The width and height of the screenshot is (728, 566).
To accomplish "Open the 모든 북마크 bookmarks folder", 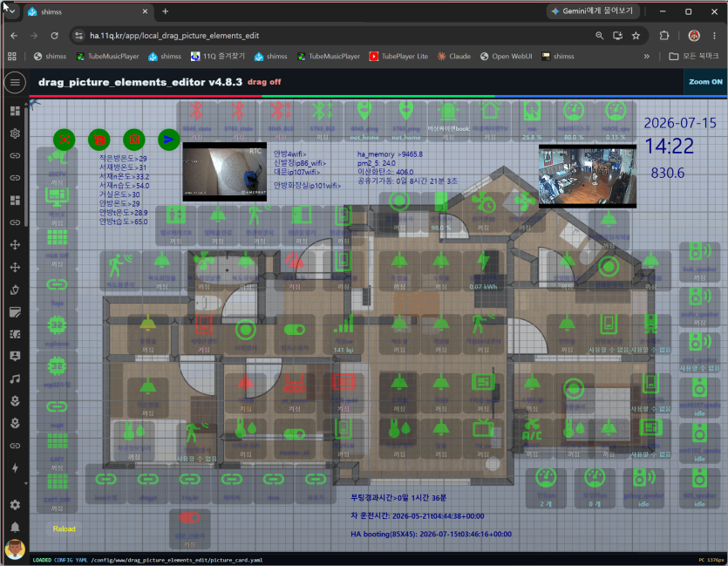I will pos(694,56).
